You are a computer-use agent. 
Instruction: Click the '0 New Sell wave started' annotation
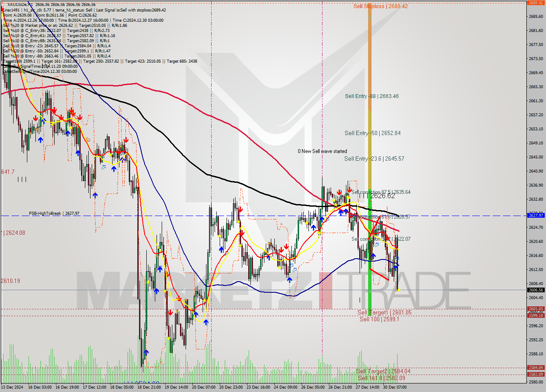322,151
